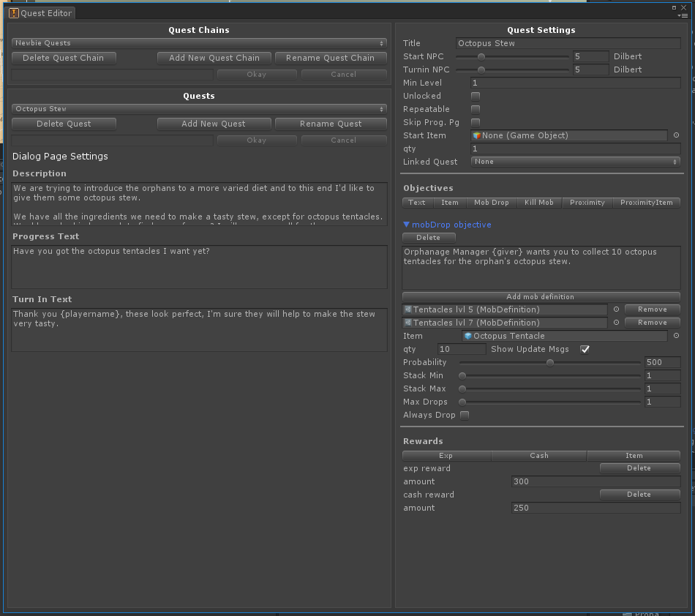Viewport: 695px width, 616px height.
Task: Select the Proximity objective tab
Action: click(587, 203)
